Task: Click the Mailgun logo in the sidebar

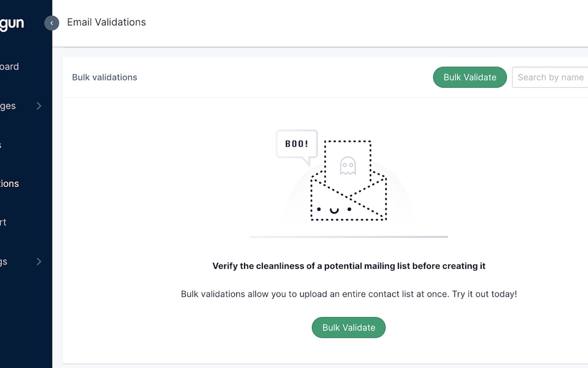Action: coord(12,23)
